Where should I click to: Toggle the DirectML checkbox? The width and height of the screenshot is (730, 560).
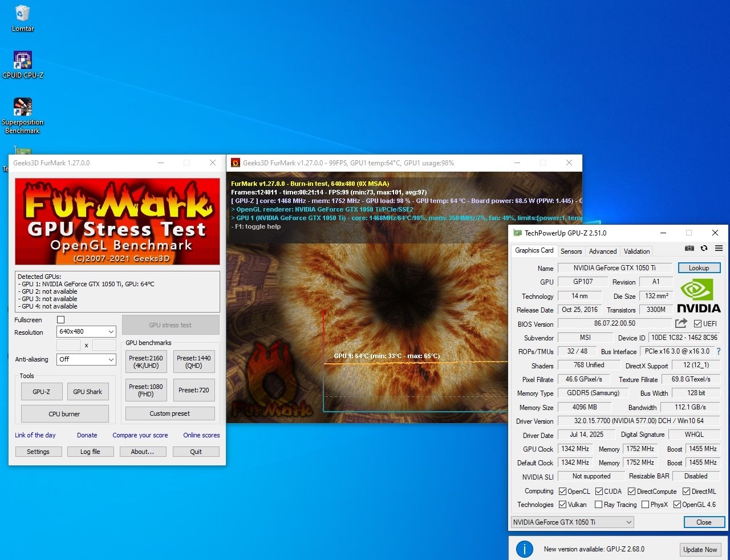point(686,491)
